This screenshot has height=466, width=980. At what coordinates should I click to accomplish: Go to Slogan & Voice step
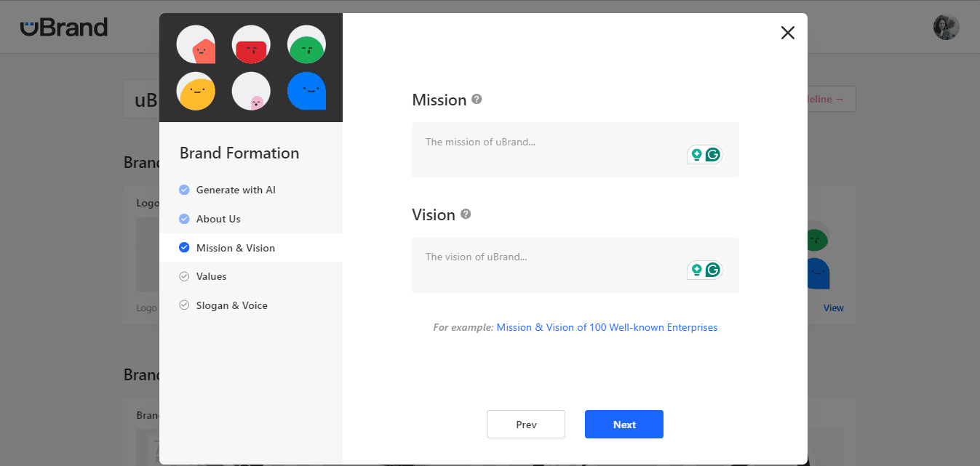[251, 305]
